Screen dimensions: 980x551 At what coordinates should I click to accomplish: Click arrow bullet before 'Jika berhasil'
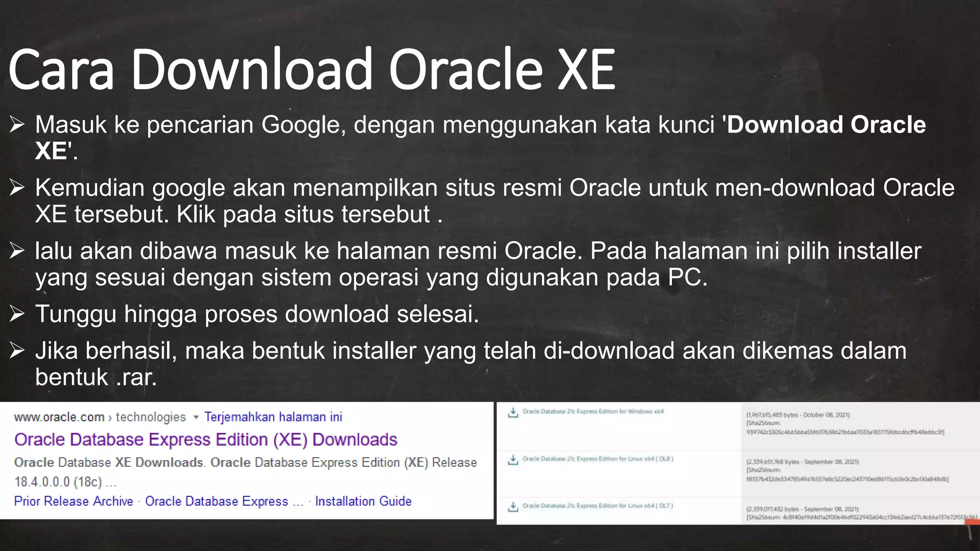click(x=17, y=351)
